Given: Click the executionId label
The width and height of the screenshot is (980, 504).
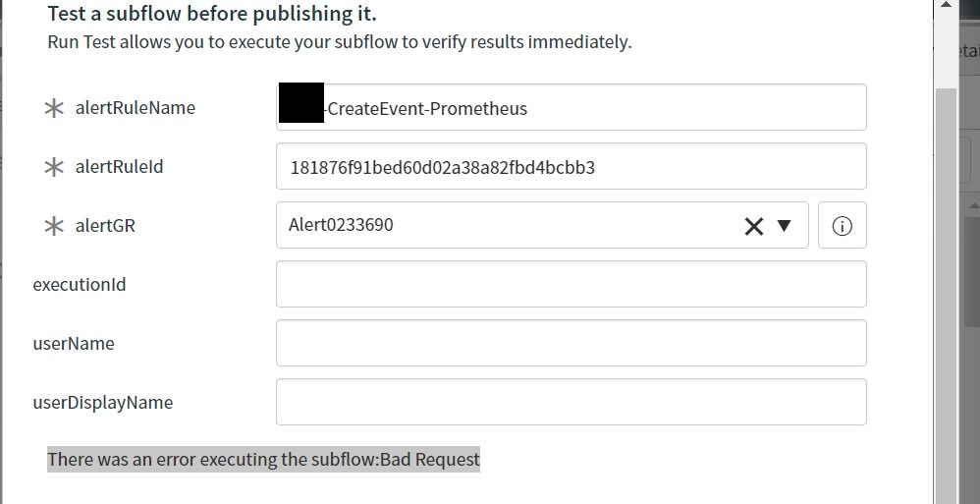Looking at the screenshot, I should point(80,285).
